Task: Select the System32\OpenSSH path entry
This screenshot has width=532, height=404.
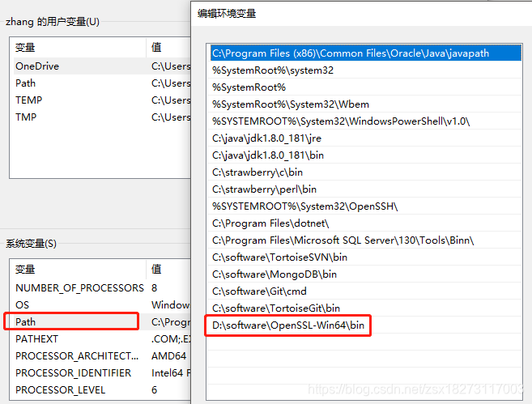Action: click(365, 206)
